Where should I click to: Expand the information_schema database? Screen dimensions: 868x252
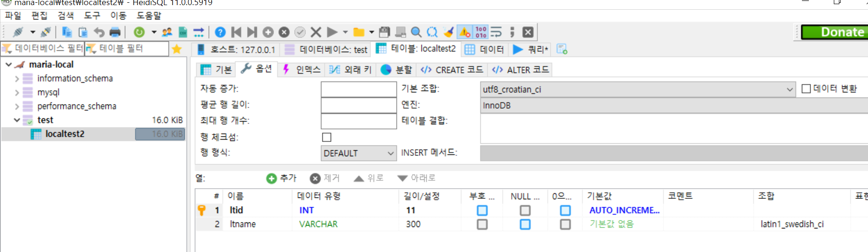(17, 79)
